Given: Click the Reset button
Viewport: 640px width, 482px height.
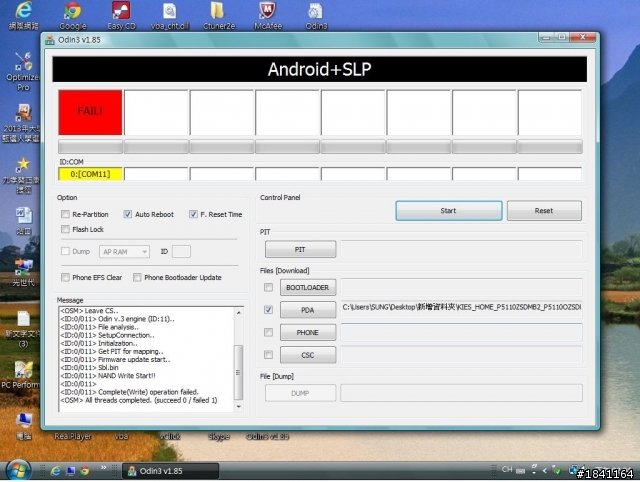Looking at the screenshot, I should (x=544, y=211).
